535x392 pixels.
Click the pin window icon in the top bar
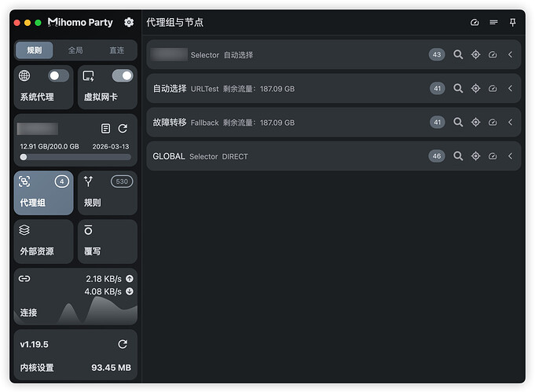(x=512, y=23)
